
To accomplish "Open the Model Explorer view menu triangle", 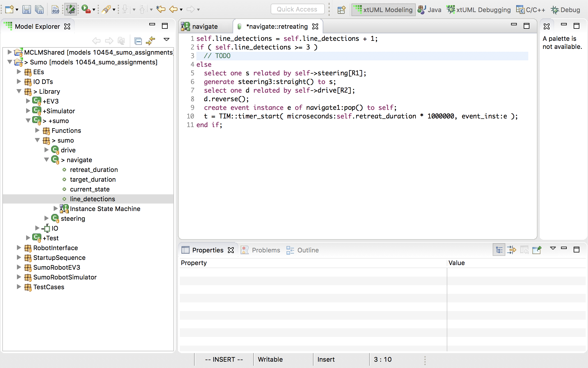I will point(167,39).
